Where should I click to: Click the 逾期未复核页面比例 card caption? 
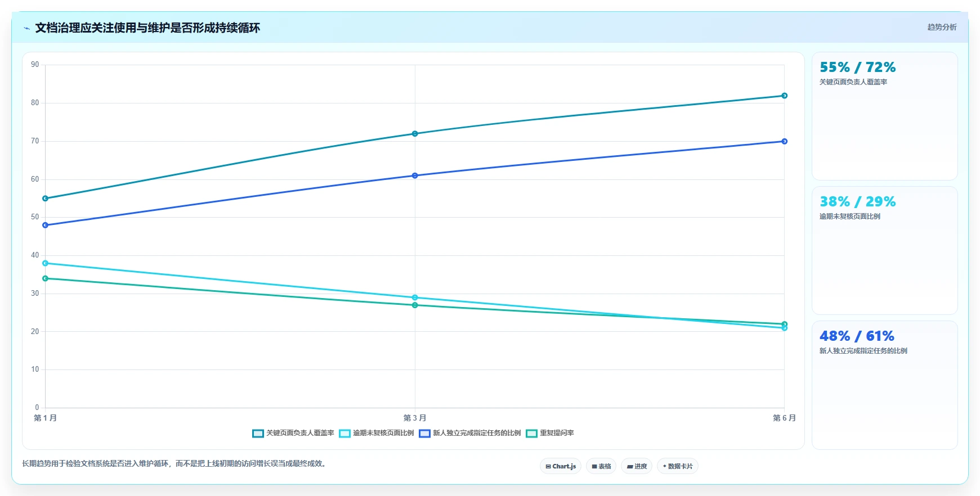coord(850,217)
